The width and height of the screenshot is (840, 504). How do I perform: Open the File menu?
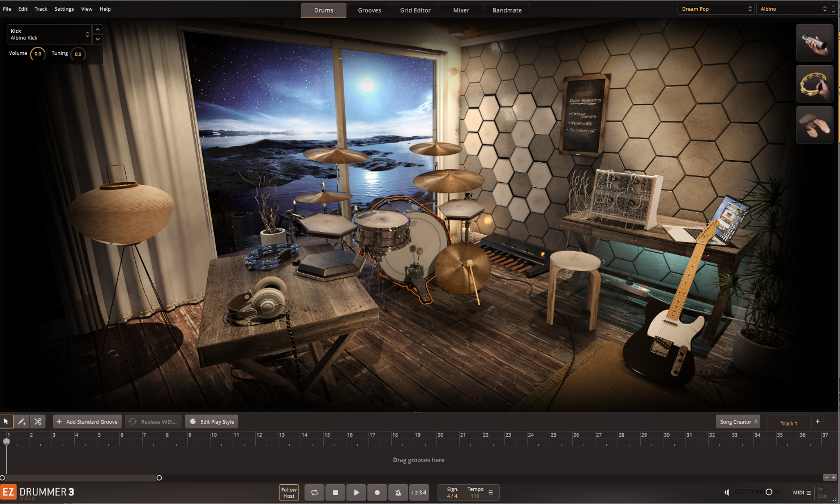7,9
